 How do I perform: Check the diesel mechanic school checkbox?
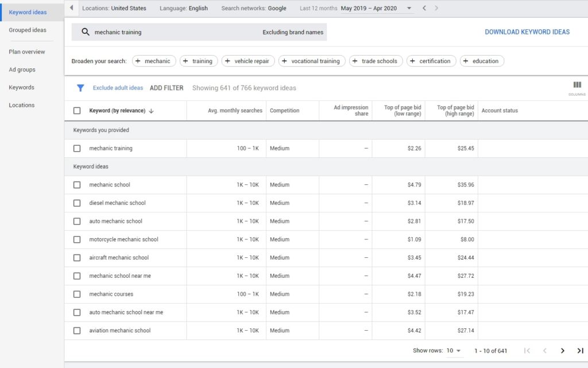(x=76, y=203)
